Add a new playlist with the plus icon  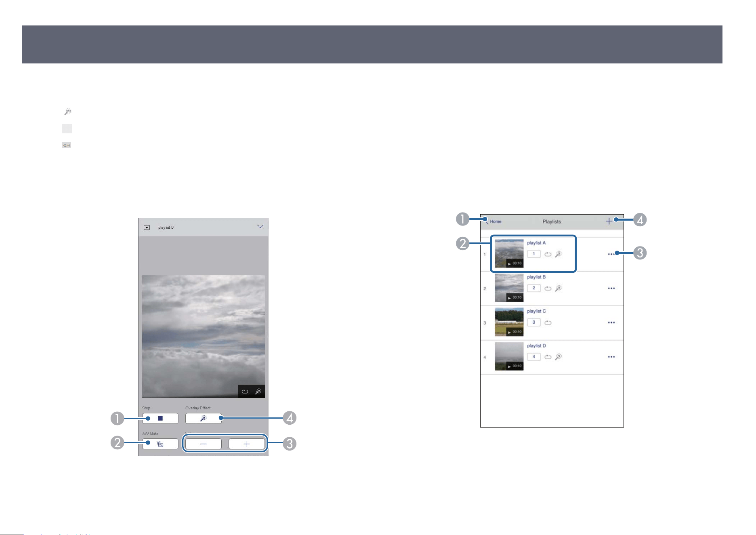pos(609,221)
